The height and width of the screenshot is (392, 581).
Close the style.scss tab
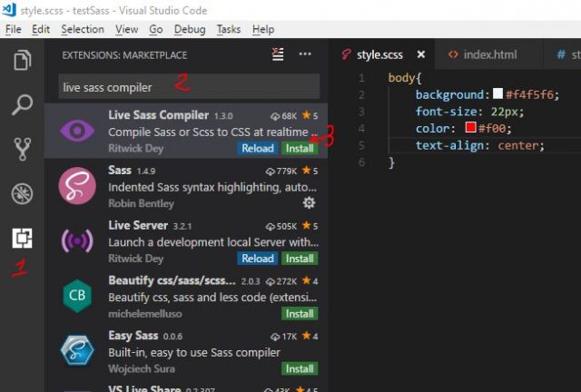tap(421, 54)
